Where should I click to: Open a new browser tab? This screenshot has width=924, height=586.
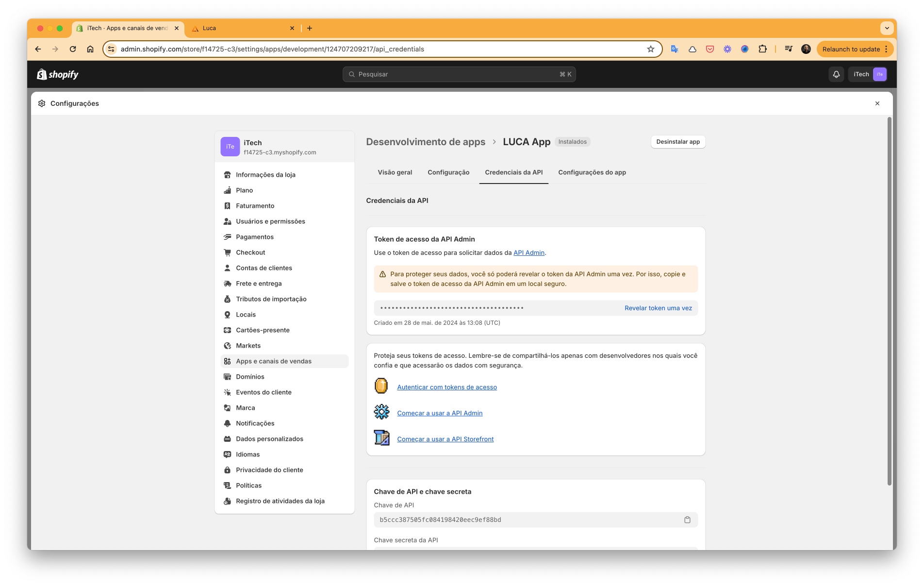310,28
